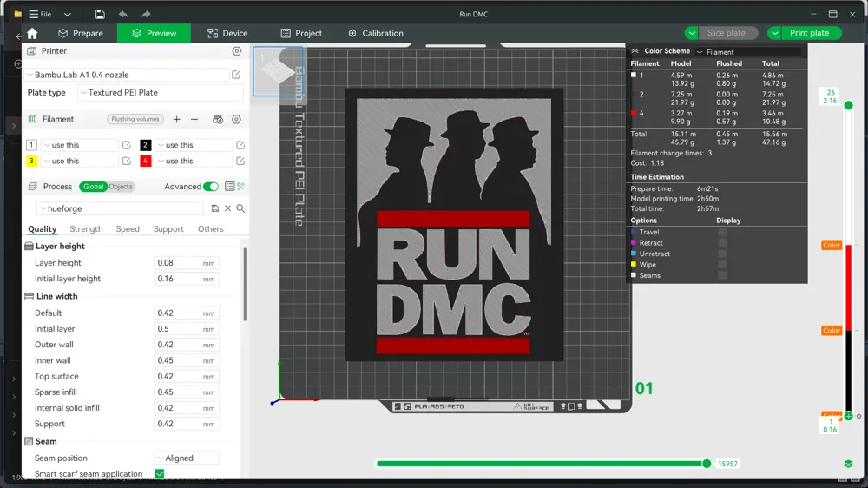Remove a filament with the minus icon
The height and width of the screenshot is (488, 868).
[x=194, y=119]
